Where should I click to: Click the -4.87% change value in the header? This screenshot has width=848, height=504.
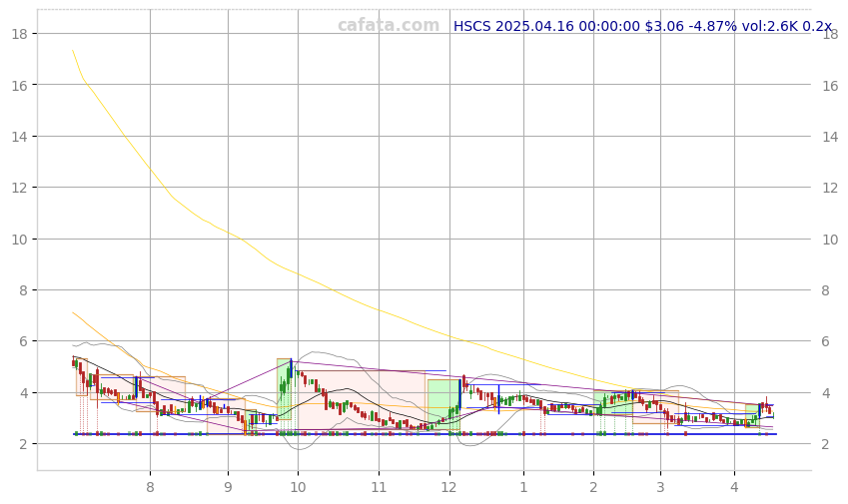pyautogui.click(x=712, y=26)
